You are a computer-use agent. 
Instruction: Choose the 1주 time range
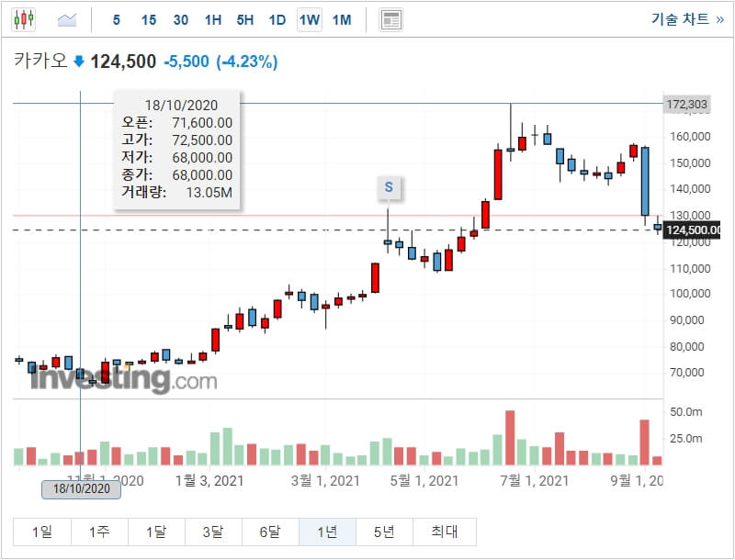(x=99, y=532)
